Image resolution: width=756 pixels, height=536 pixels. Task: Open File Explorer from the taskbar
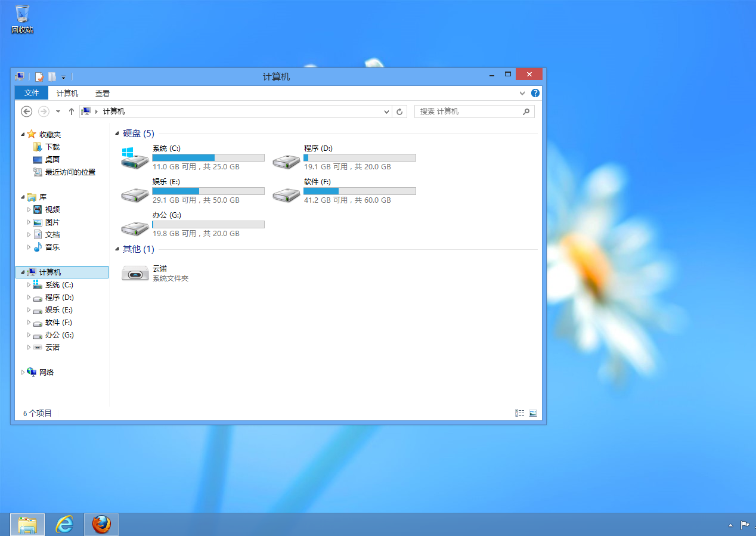(27, 525)
